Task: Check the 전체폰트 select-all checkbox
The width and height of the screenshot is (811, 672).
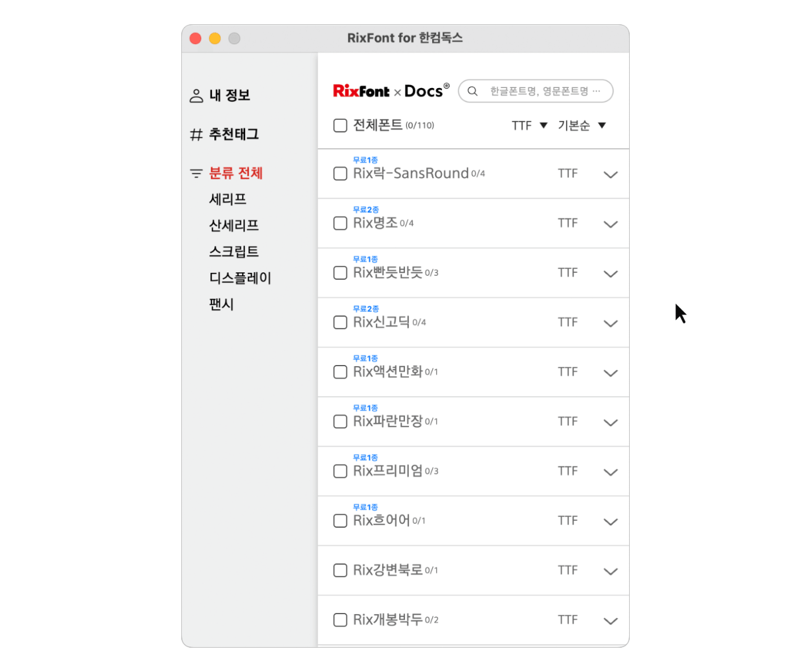Action: click(x=341, y=126)
